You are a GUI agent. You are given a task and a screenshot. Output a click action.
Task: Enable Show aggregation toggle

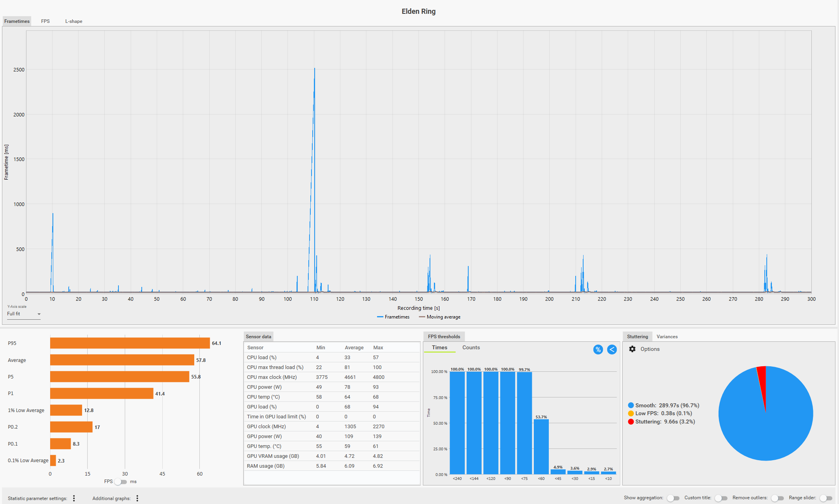point(673,498)
